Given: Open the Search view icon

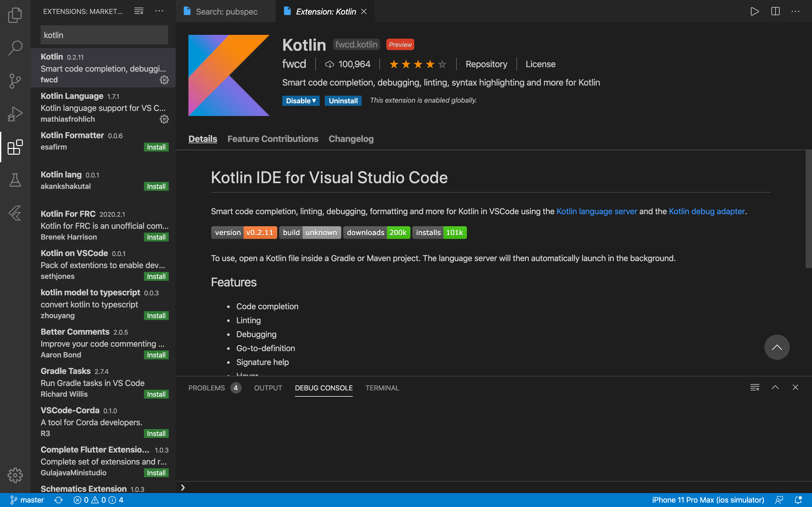Looking at the screenshot, I should [15, 48].
